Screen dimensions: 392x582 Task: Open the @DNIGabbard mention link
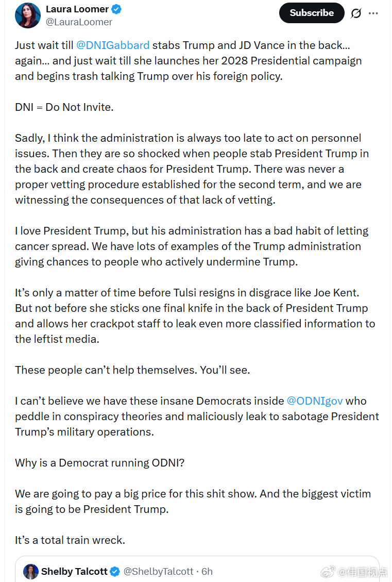click(113, 45)
